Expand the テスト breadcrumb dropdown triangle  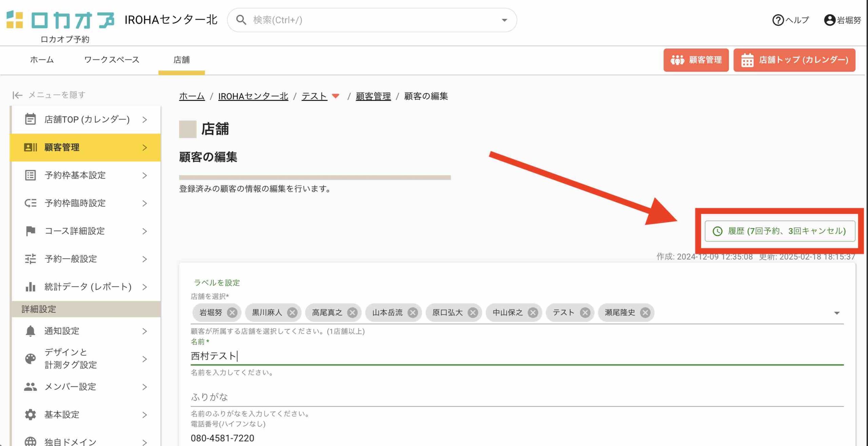pos(335,96)
